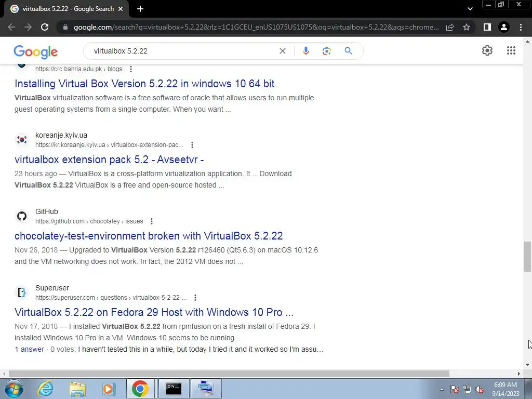Viewport: 532px width, 399px height.
Task: Click the GitHub site name label
Action: [46, 211]
